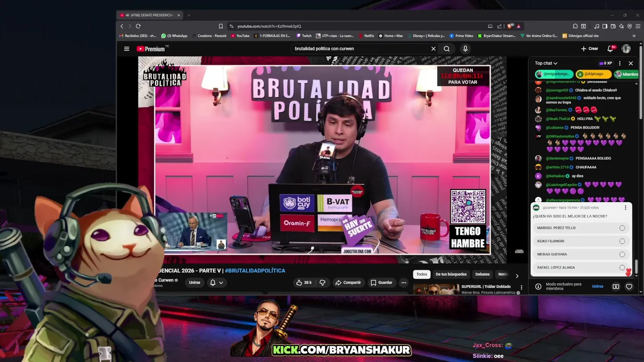Screen dimensions: 644x362
Task: Click Curwen channel name
Action: [165, 280]
